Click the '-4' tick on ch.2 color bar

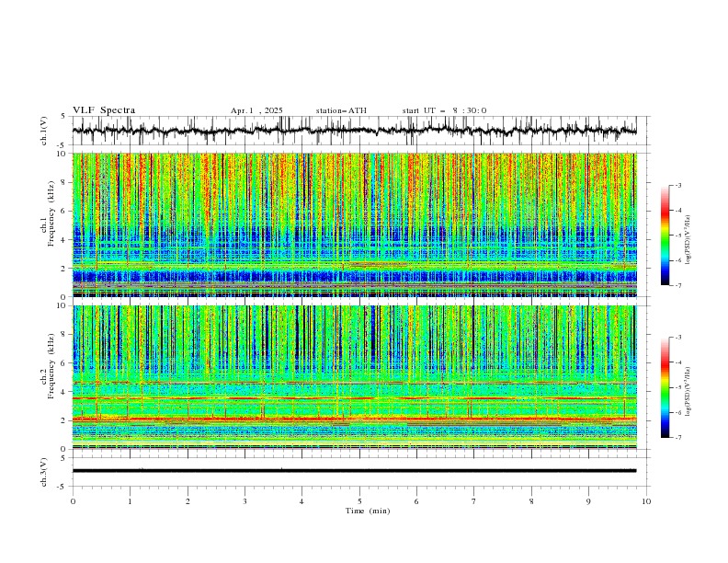(678, 362)
